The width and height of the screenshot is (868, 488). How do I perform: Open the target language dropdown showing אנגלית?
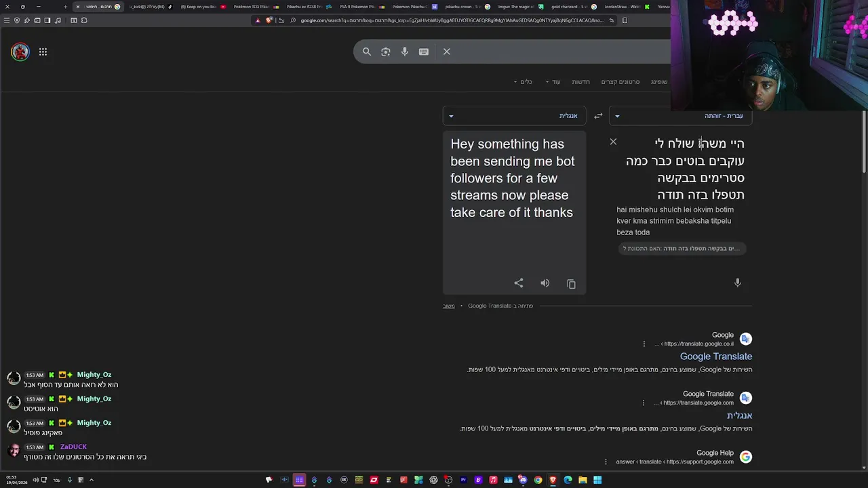pos(514,116)
